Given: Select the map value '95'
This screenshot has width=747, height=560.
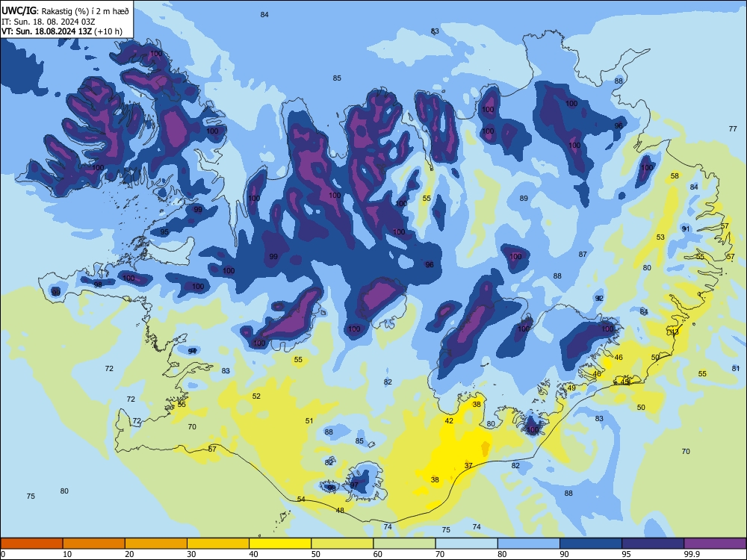Looking at the screenshot, I should pyautogui.click(x=164, y=232).
